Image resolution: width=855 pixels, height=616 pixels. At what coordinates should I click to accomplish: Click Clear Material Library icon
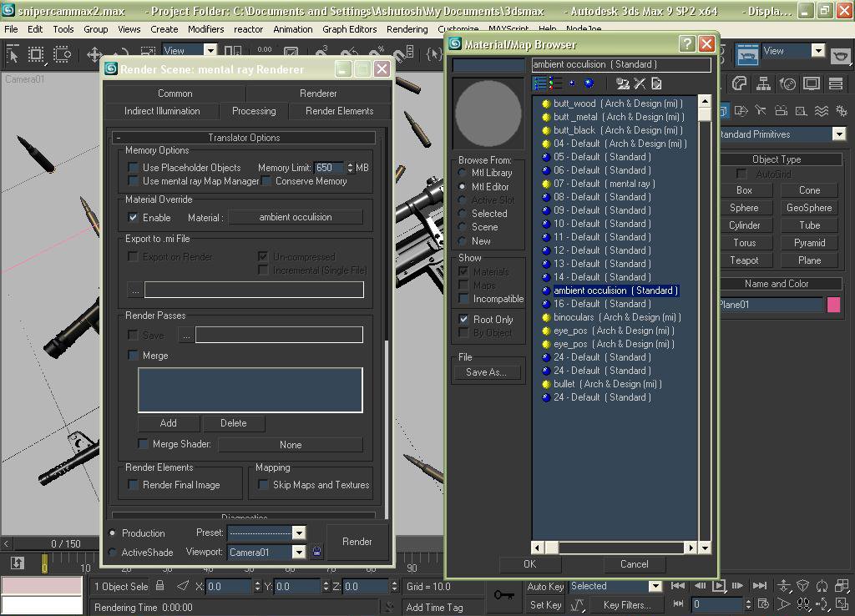tap(656, 83)
